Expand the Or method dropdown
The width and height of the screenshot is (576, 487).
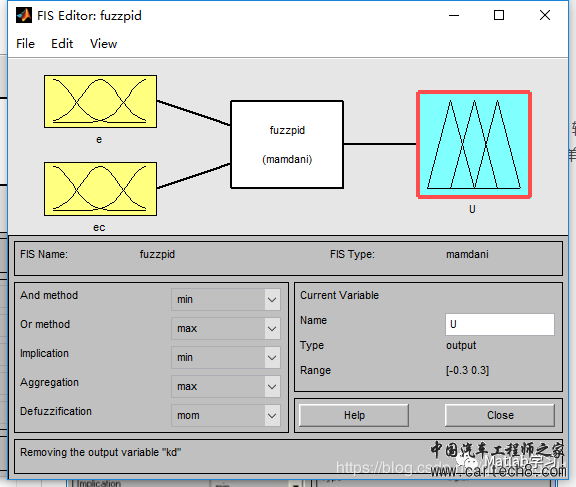click(x=226, y=328)
